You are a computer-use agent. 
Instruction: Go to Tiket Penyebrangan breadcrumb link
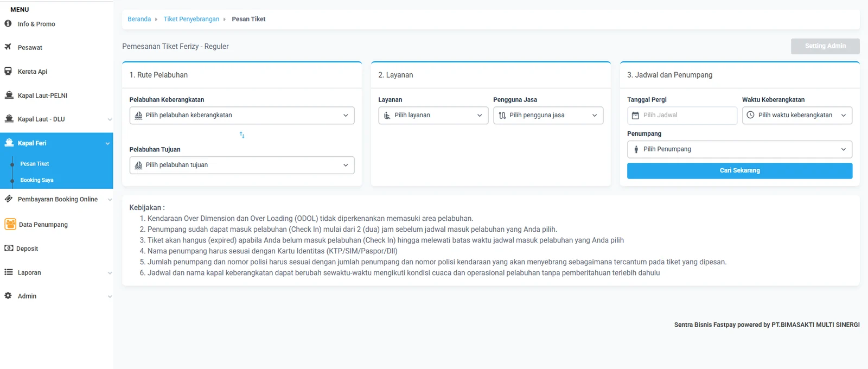click(192, 19)
